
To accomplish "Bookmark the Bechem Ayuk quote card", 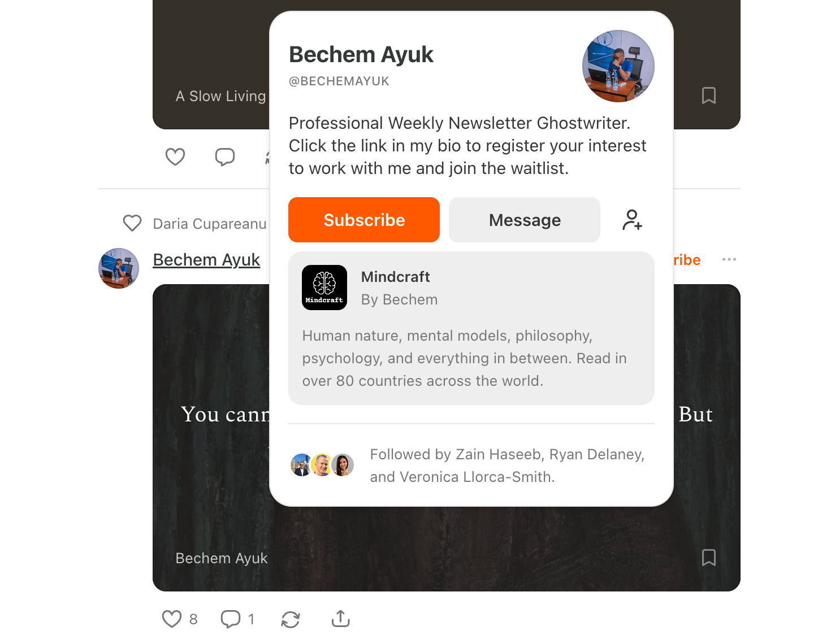I will click(x=708, y=558).
